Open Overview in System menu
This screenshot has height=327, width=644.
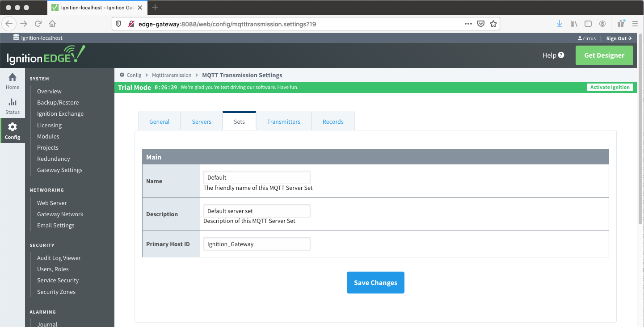tap(49, 91)
